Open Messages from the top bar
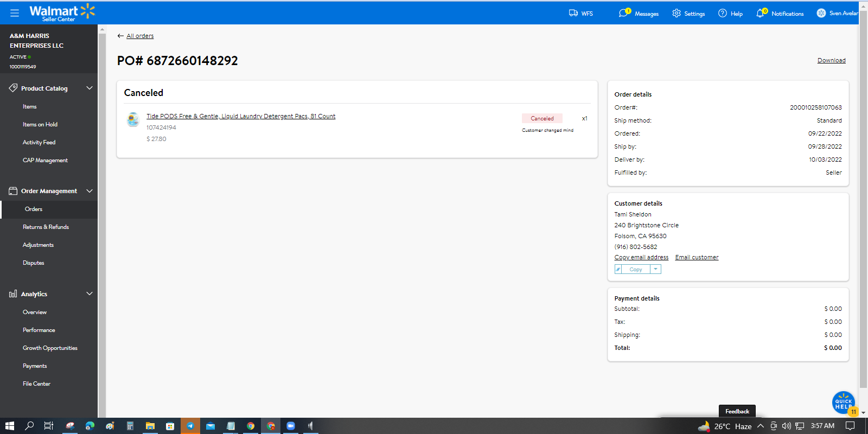 tap(639, 13)
